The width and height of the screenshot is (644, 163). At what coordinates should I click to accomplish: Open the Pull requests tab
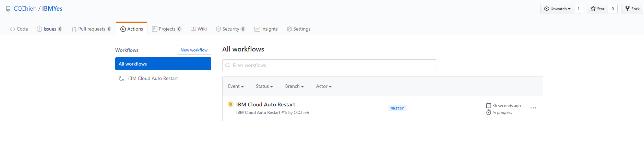[91, 29]
